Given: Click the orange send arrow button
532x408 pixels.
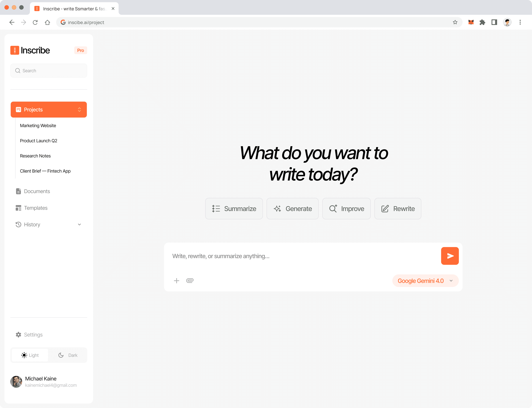Looking at the screenshot, I should pos(450,256).
